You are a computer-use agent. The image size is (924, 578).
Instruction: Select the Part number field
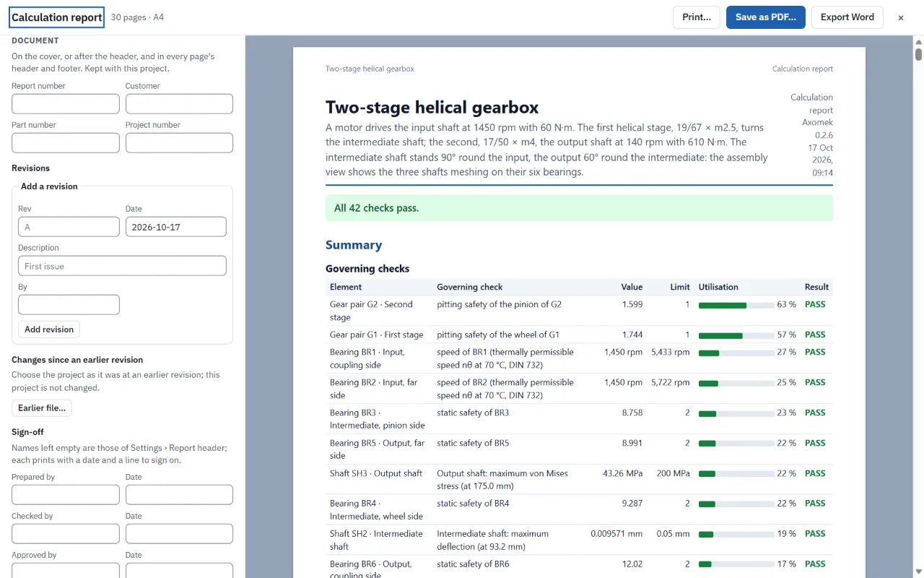click(66, 143)
